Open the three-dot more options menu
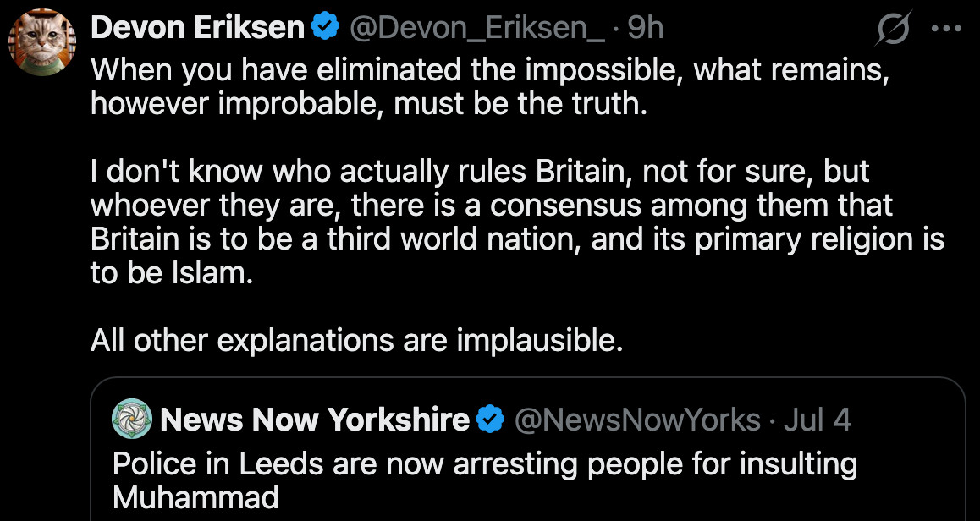 pos(946,28)
